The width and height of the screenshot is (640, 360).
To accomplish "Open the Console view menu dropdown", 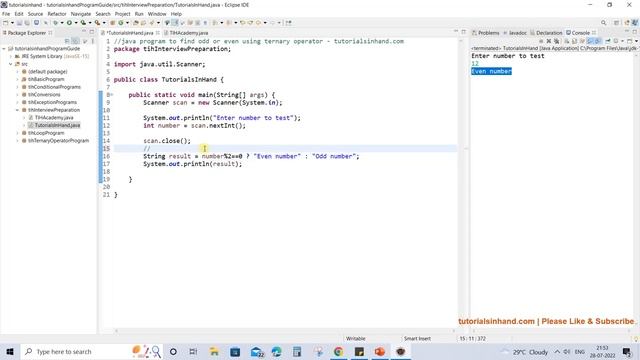I will [636, 41].
